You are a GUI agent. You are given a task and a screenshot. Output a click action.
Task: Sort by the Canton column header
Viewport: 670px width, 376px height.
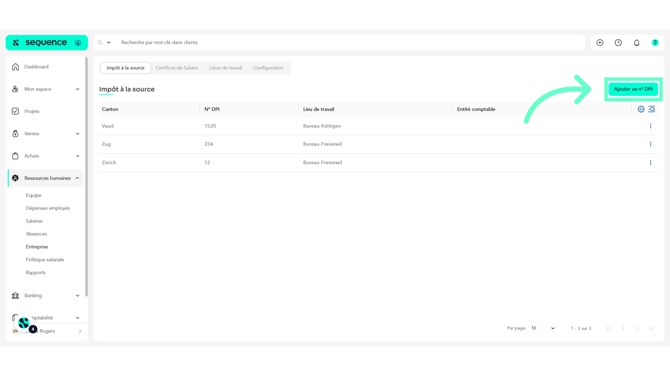[x=110, y=109]
